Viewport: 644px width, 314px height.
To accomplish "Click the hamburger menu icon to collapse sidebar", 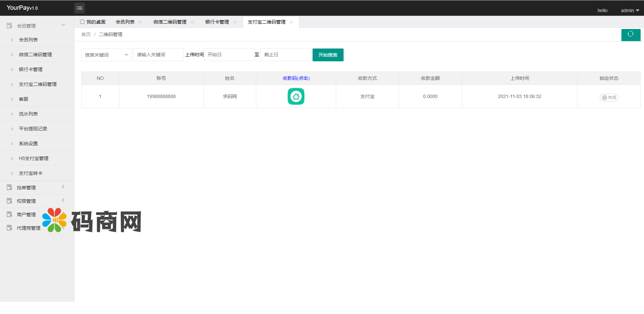I will pyautogui.click(x=80, y=8).
